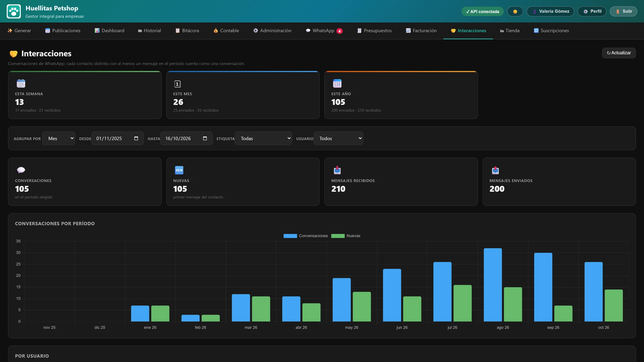
Task: Open the Desde date picker calendar icon
Action: coord(136,138)
